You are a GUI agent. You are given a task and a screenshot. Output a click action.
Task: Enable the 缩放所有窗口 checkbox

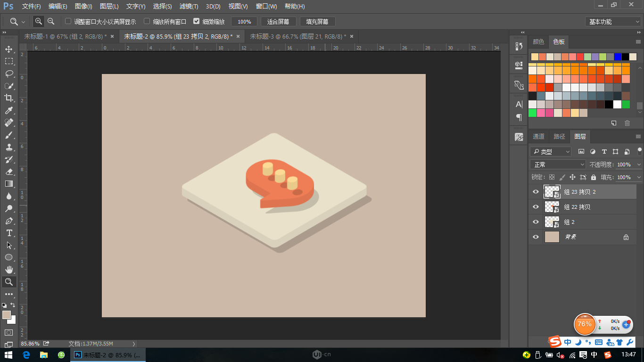point(148,21)
